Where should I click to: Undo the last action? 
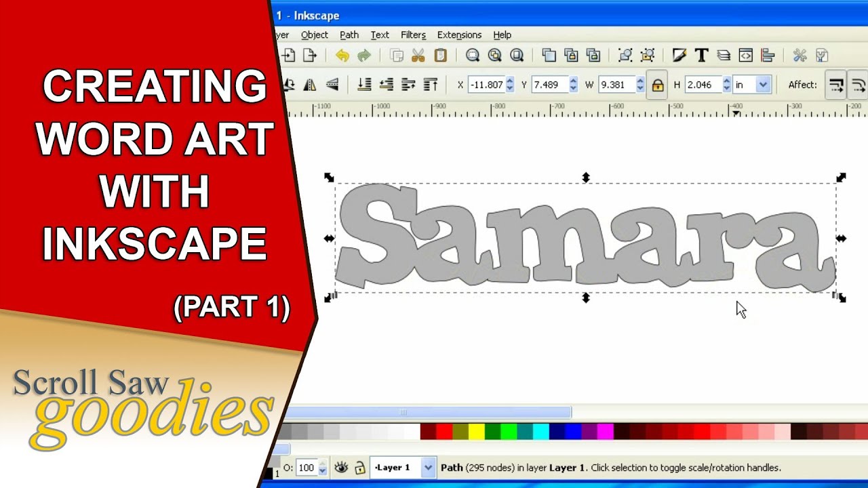(x=342, y=56)
